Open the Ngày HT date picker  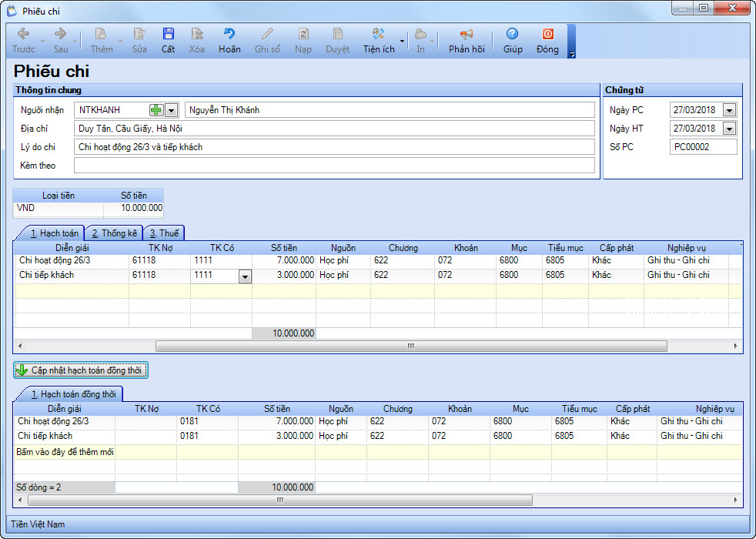point(729,129)
